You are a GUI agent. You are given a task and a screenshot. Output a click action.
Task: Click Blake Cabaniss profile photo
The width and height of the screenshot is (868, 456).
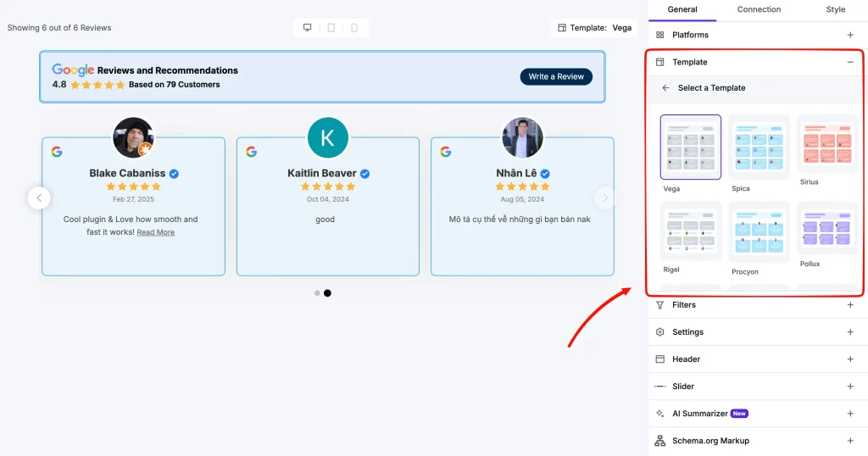click(133, 137)
